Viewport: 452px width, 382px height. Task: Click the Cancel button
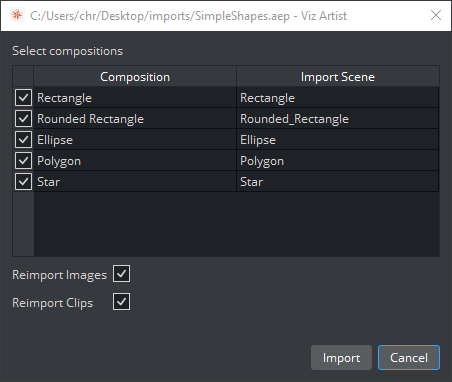point(409,358)
